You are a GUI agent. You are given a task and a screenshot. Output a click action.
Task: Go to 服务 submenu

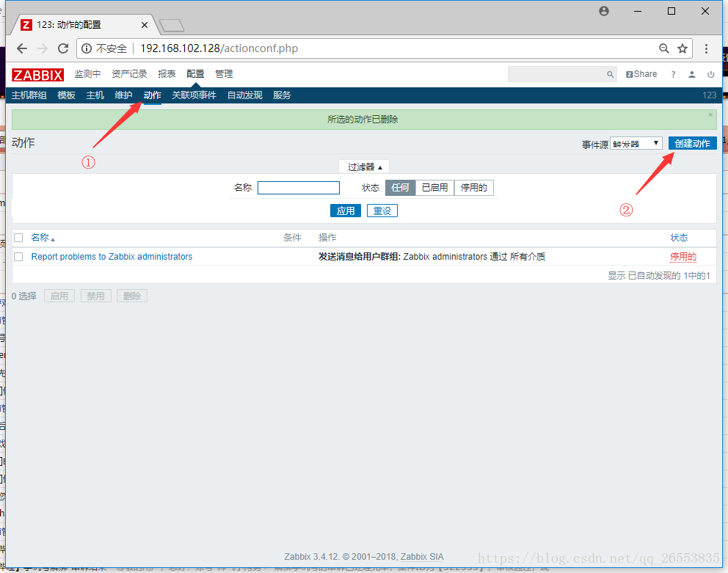point(282,95)
